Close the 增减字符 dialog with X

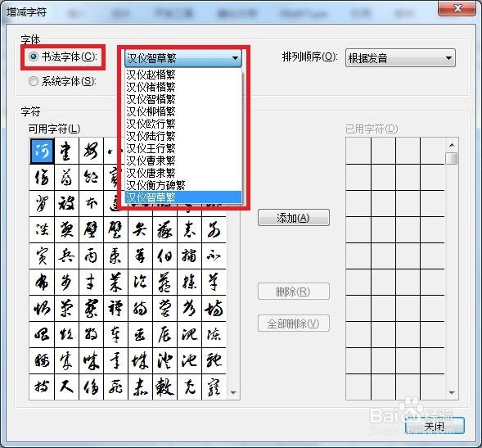[x=457, y=8]
